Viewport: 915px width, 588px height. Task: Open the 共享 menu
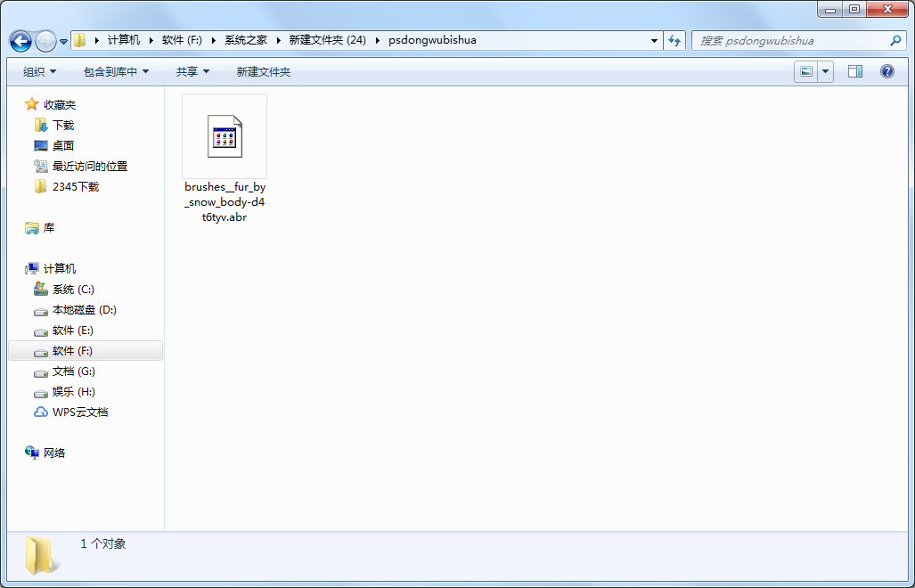click(192, 72)
